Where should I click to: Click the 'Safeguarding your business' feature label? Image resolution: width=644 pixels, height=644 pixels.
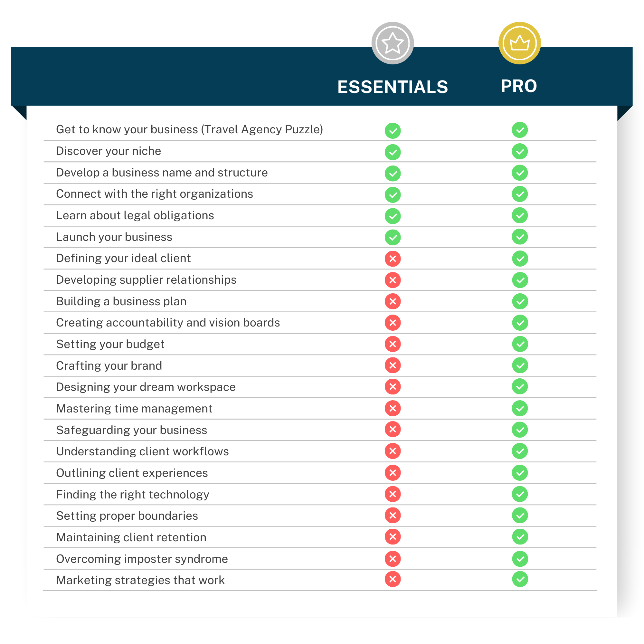(131, 430)
